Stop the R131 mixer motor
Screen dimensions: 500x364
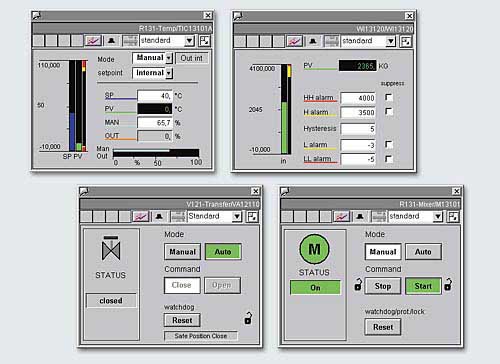point(383,286)
